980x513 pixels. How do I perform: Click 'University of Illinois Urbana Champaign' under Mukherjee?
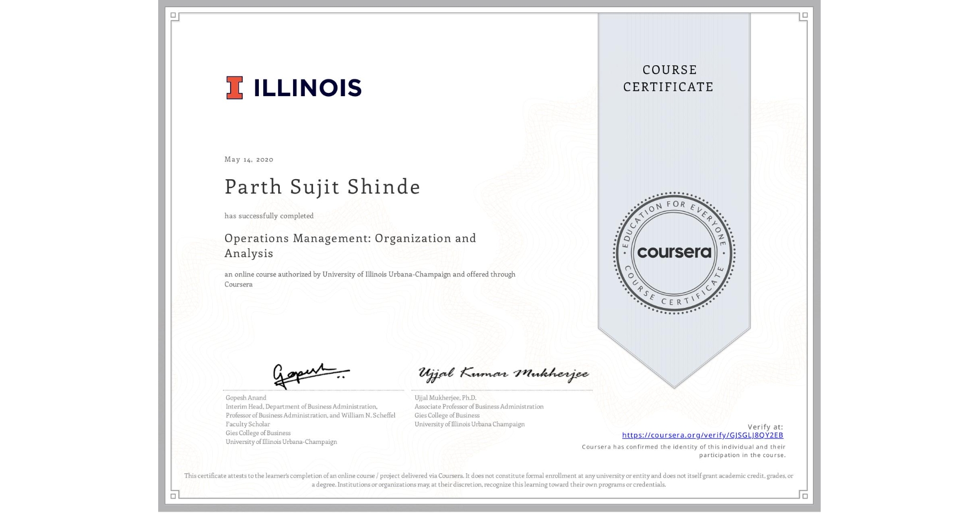coord(470,424)
